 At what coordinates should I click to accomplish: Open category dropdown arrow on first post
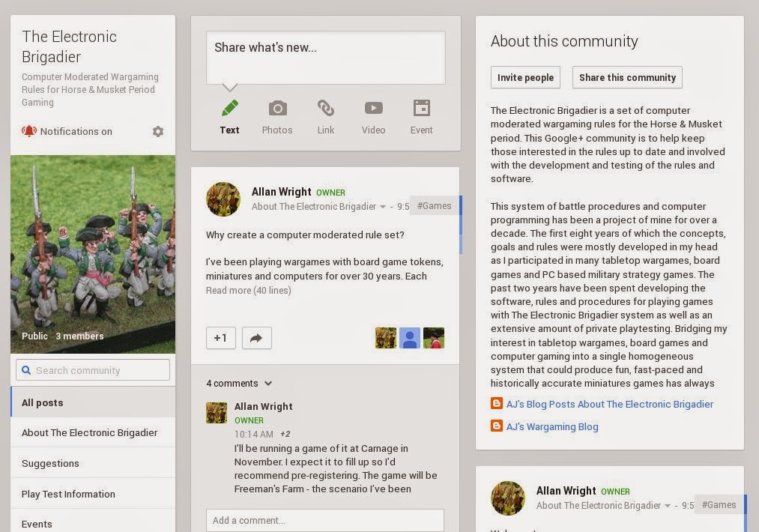point(383,207)
